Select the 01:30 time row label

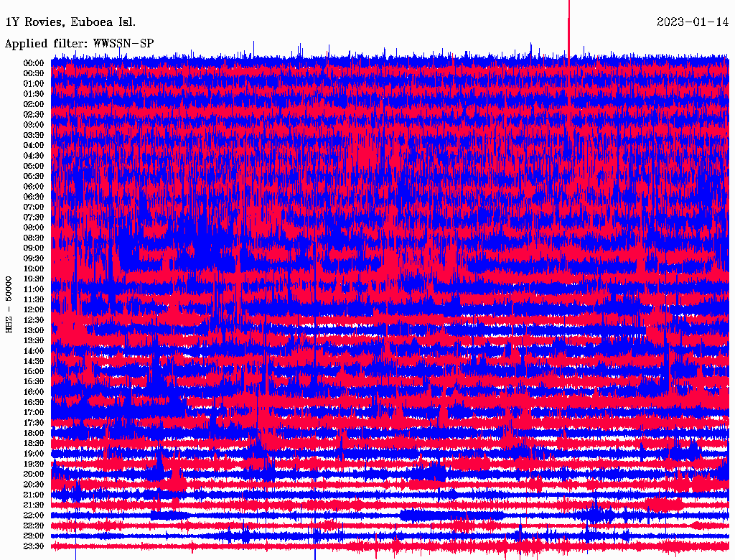point(33,94)
